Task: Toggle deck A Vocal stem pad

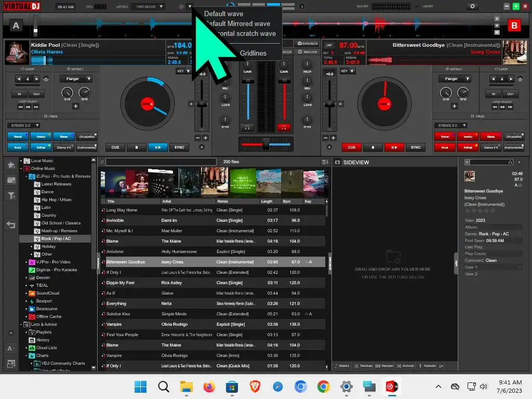Action: coord(18,137)
